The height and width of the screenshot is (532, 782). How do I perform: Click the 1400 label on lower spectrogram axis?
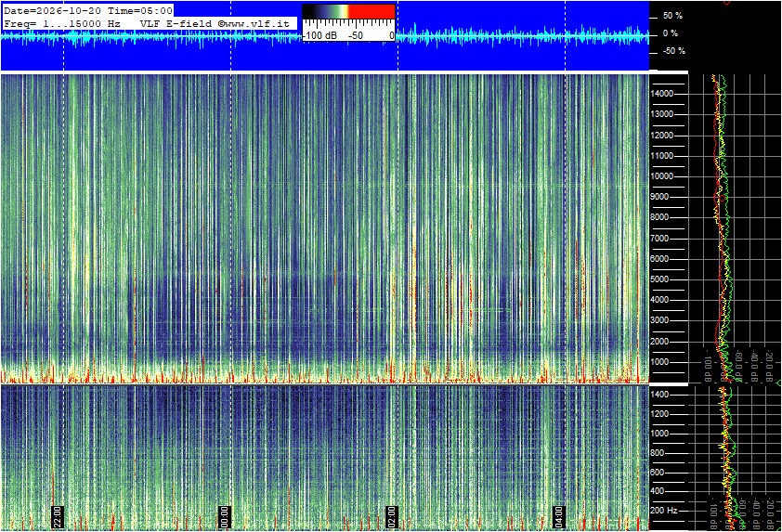[x=659, y=395]
